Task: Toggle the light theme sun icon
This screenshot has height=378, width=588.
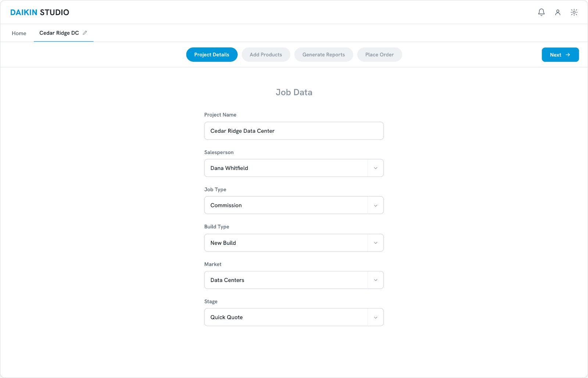Action: tap(574, 12)
